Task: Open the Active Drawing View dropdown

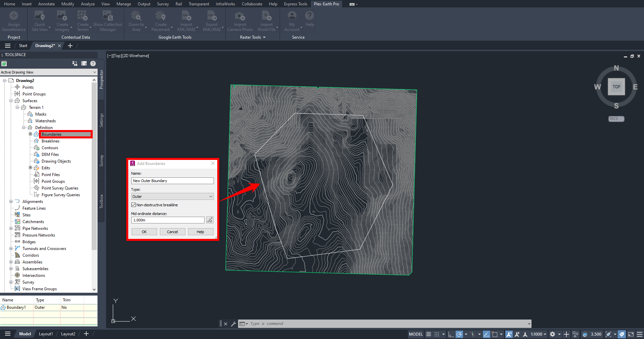Action: 48,72
